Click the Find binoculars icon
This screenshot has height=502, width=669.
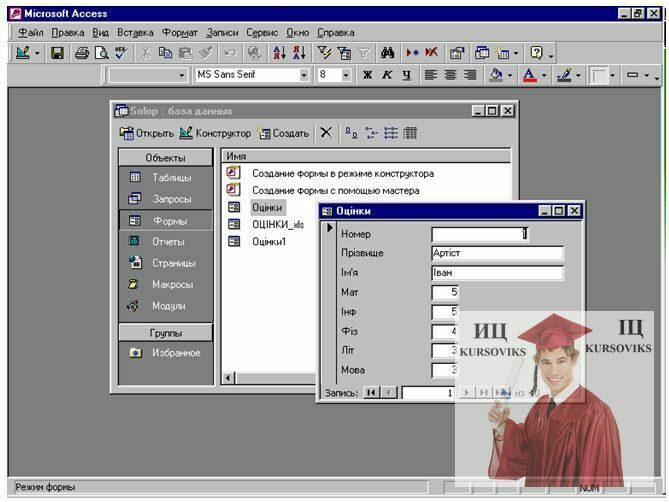click(387, 53)
